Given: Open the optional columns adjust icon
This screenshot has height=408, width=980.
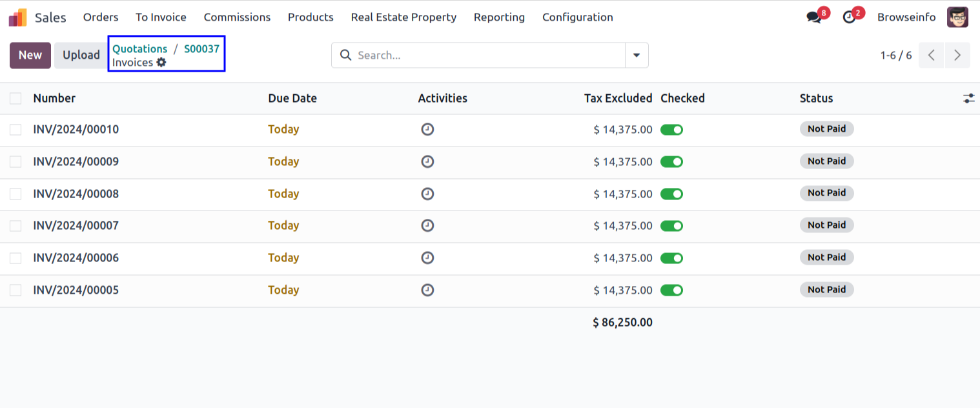Looking at the screenshot, I should (x=968, y=98).
